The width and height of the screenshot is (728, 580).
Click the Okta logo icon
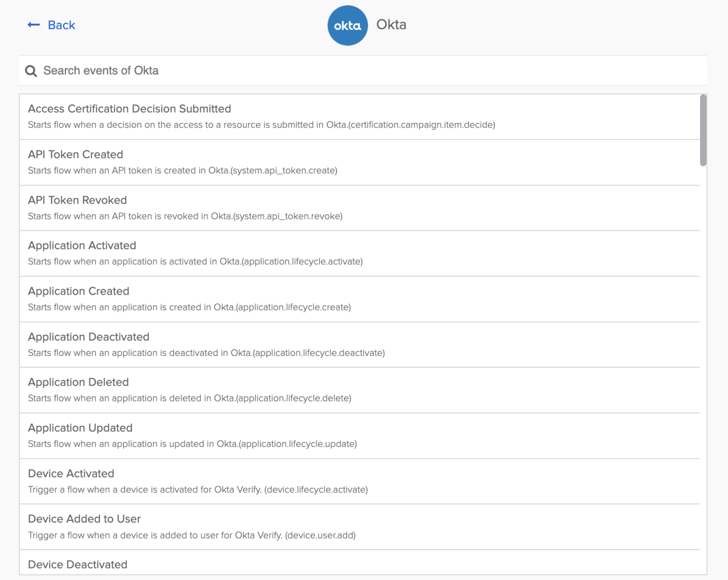point(348,26)
